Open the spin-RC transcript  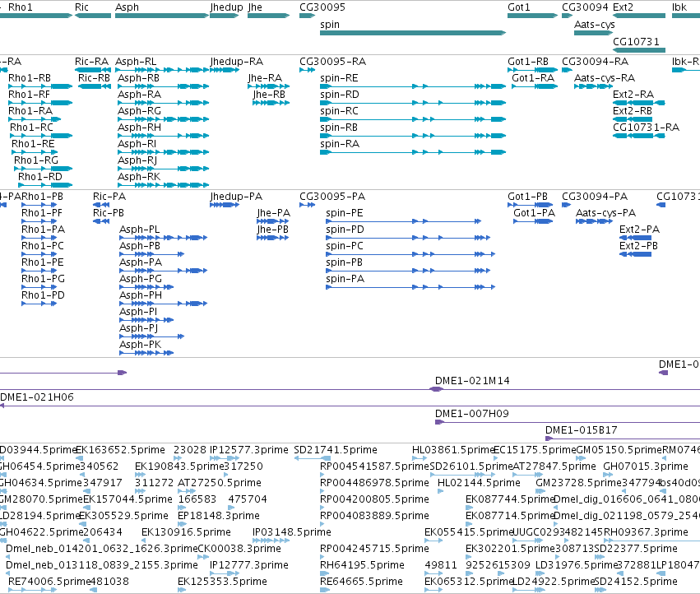tap(413, 119)
